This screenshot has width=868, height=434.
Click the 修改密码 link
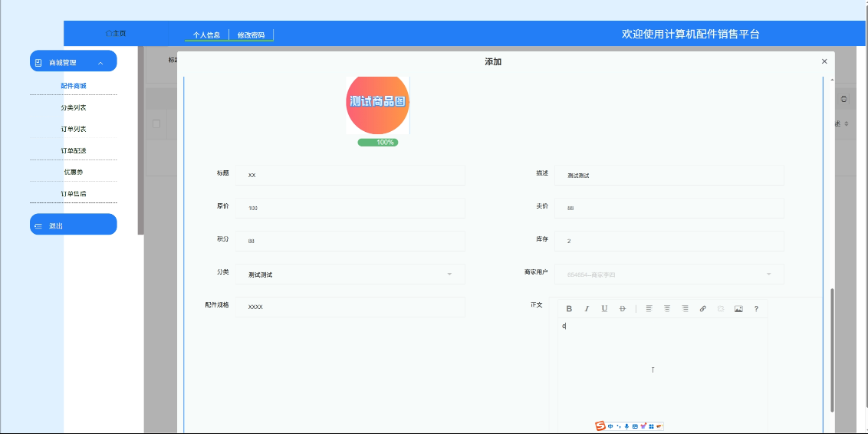[251, 35]
